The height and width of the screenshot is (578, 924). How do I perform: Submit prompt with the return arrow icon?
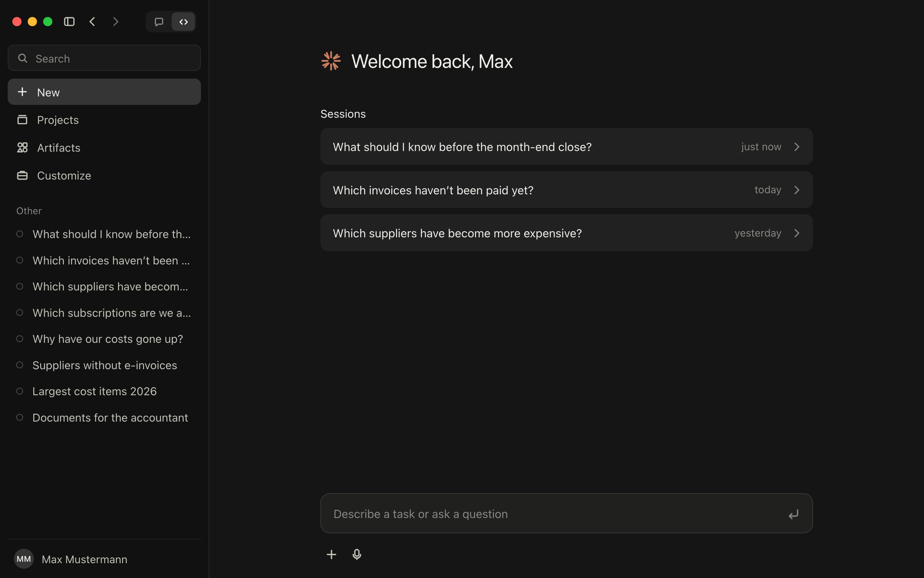[x=793, y=514]
